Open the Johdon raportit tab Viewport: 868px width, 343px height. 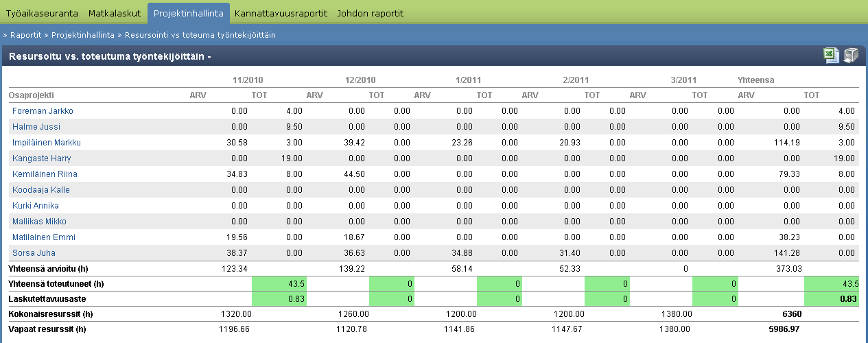tap(370, 13)
